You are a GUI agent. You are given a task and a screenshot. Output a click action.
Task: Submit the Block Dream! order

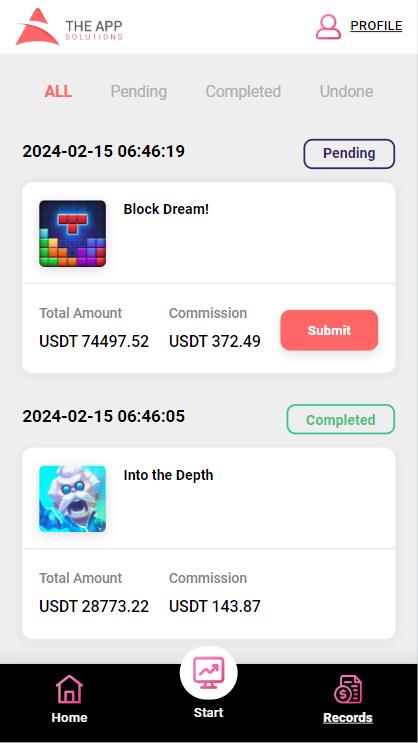tap(329, 330)
